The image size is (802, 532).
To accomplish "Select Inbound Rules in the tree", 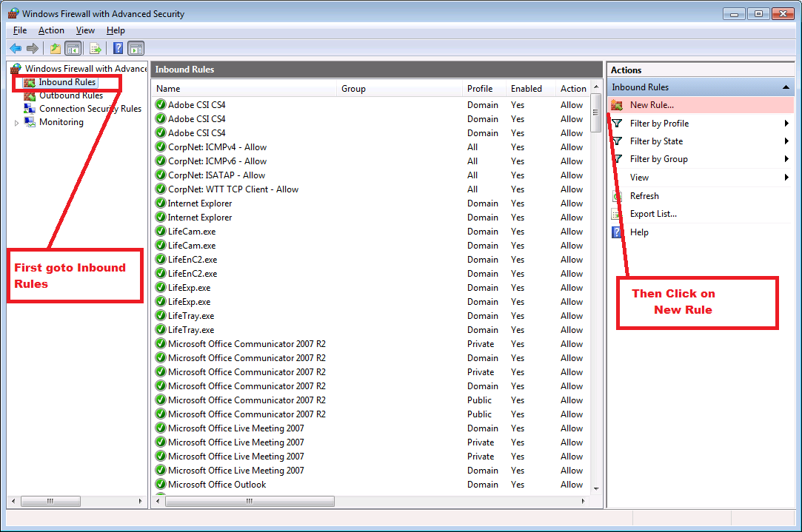I will coord(67,82).
